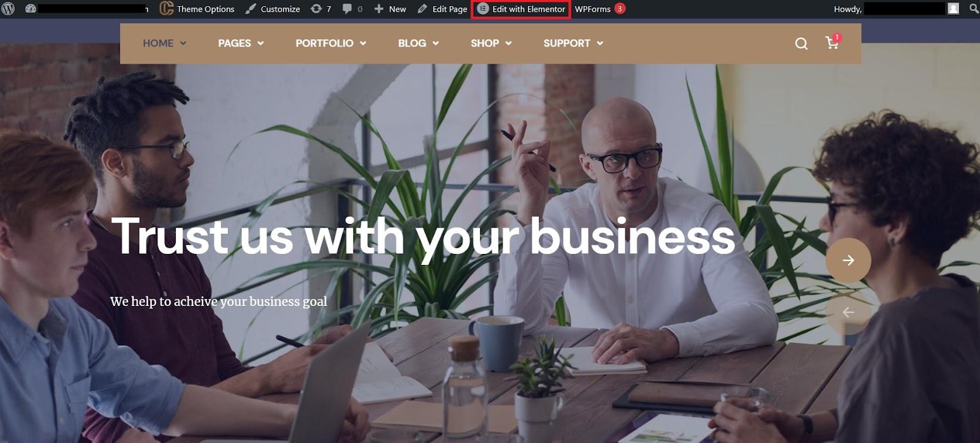Click Customize in the admin bar
Viewport: 980px width, 443px height.
(x=273, y=9)
